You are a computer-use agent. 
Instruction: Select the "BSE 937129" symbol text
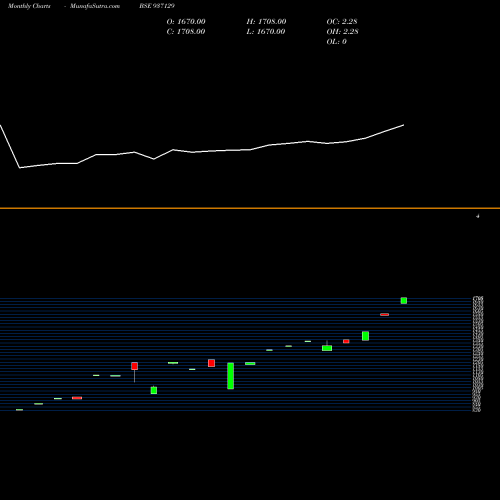(x=157, y=6)
